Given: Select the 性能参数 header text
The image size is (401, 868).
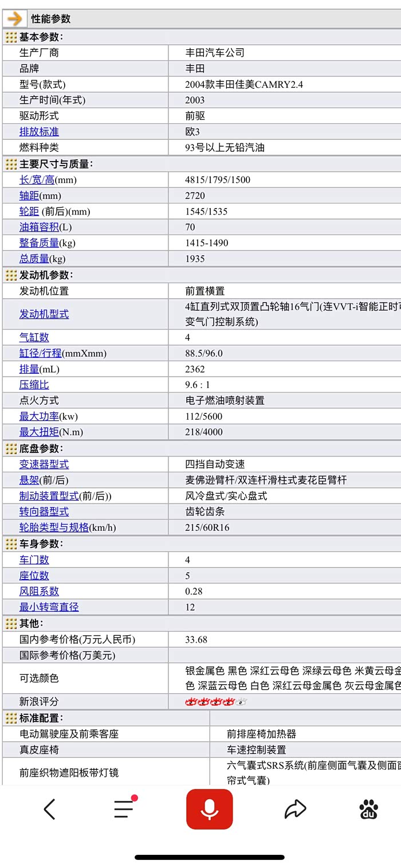Looking at the screenshot, I should [51, 19].
